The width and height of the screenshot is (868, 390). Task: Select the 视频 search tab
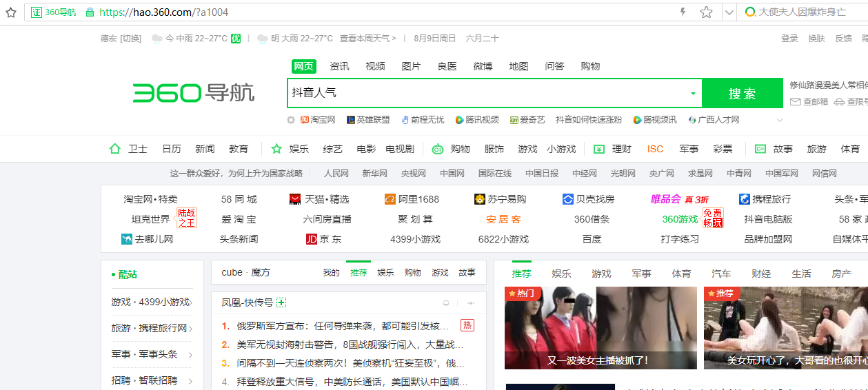pyautogui.click(x=375, y=66)
